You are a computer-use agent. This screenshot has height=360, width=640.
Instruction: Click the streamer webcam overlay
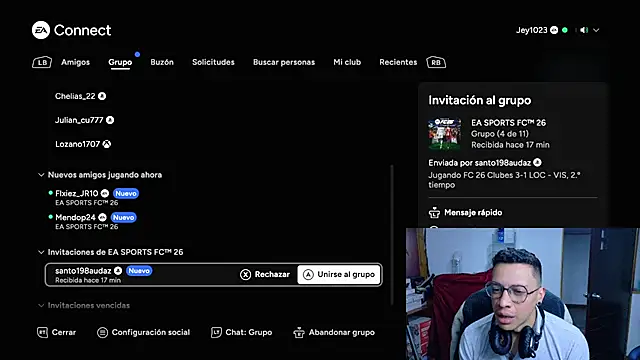click(x=523, y=294)
